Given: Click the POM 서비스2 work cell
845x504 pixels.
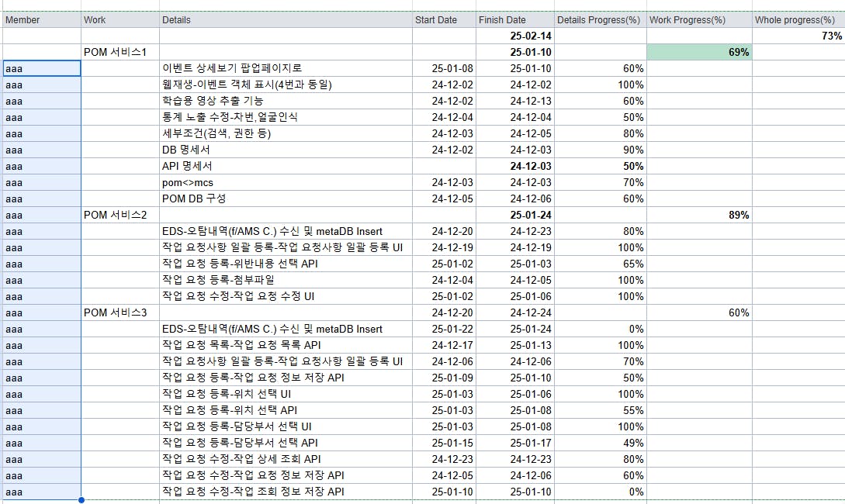Looking at the screenshot, I should (x=120, y=215).
